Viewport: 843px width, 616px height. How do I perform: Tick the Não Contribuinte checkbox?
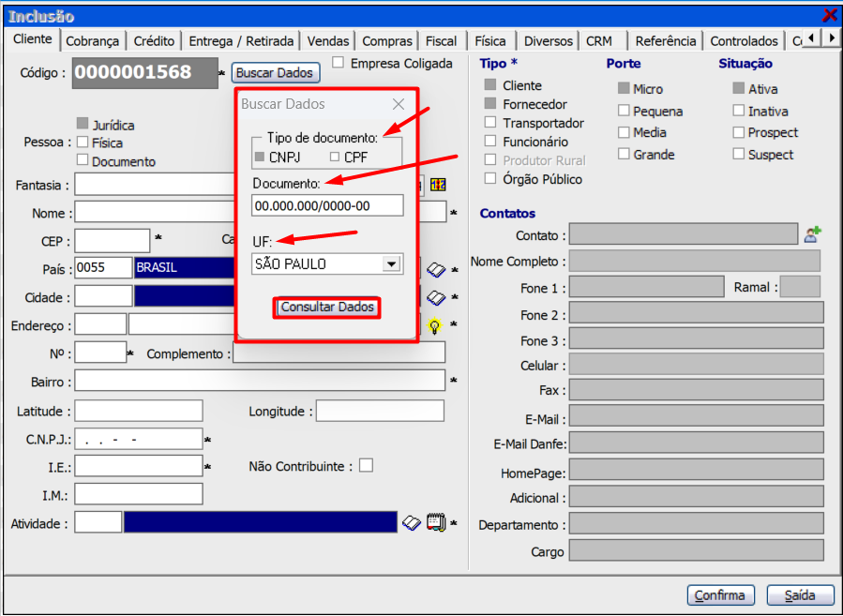[x=366, y=465]
